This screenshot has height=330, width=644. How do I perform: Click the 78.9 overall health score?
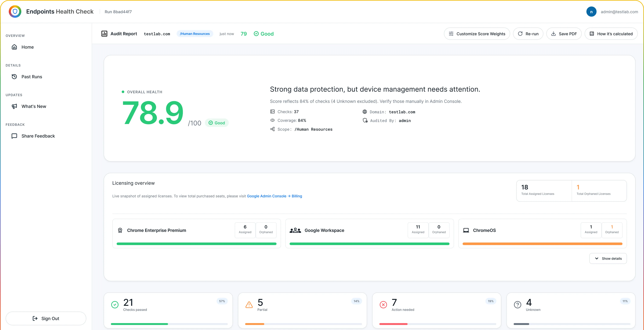pyautogui.click(x=153, y=113)
